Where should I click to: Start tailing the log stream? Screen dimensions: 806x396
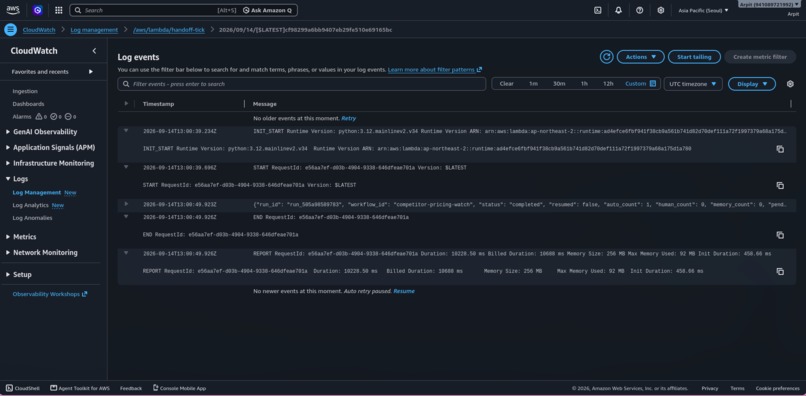click(x=694, y=57)
